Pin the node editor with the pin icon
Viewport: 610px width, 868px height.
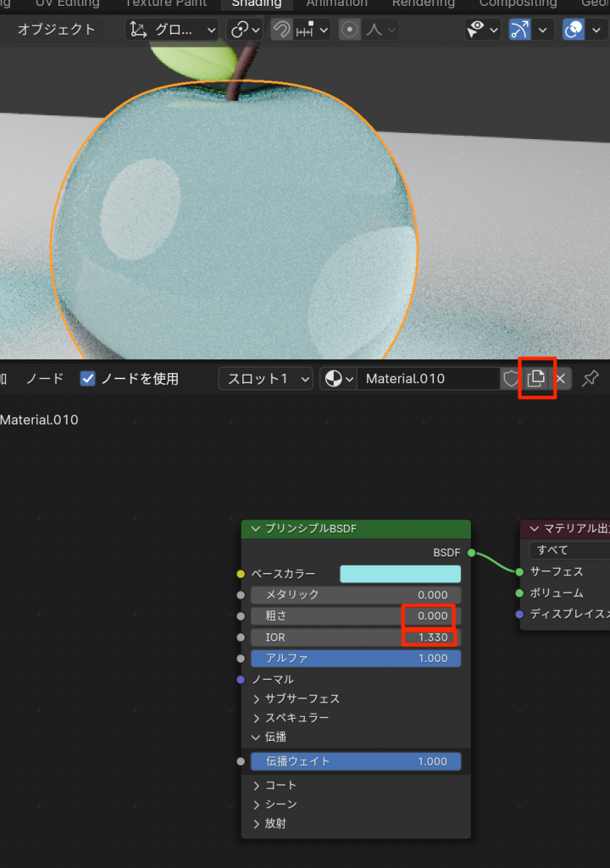[x=590, y=378]
